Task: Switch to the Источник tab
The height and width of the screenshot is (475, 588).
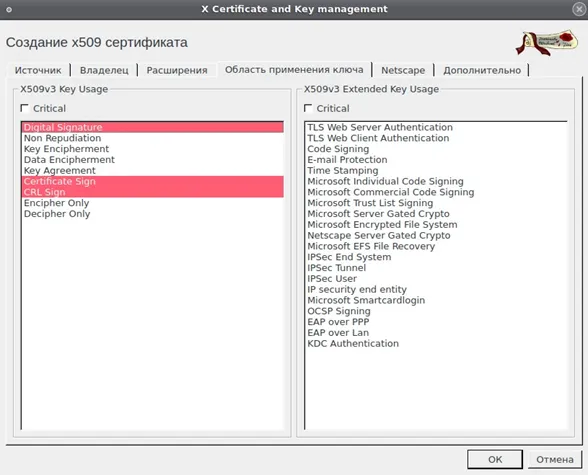Action: click(x=38, y=70)
